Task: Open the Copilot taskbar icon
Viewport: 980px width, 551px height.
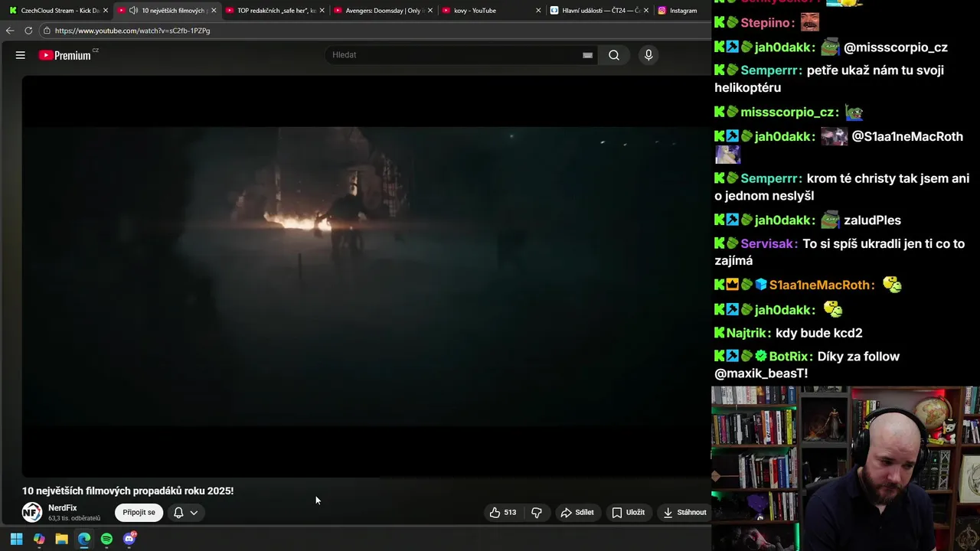Action: (39, 539)
